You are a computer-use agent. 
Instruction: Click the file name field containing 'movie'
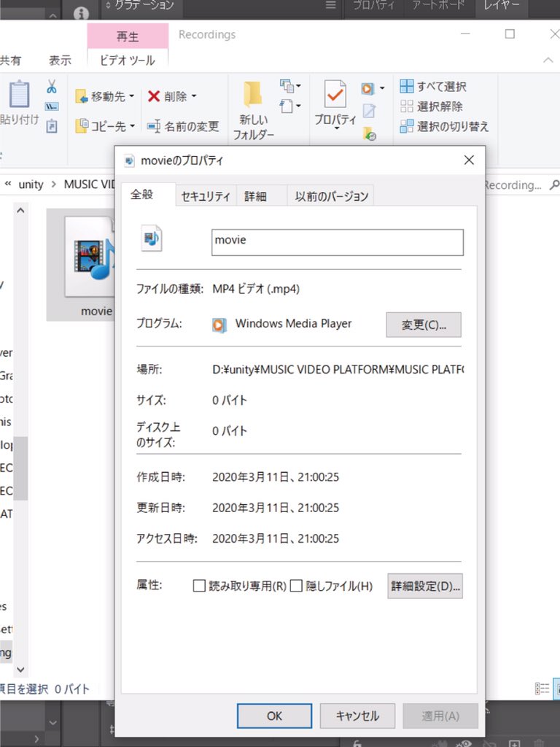pos(337,242)
